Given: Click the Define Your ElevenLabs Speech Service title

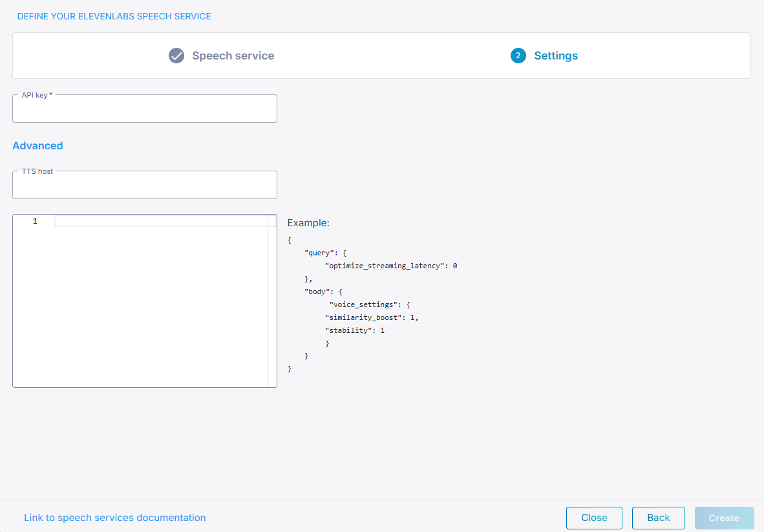Looking at the screenshot, I should tap(114, 16).
